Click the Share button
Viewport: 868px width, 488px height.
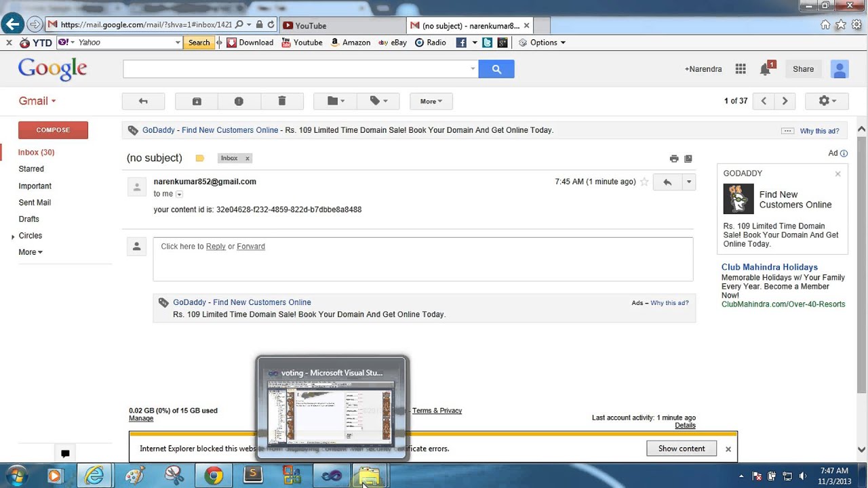point(803,69)
